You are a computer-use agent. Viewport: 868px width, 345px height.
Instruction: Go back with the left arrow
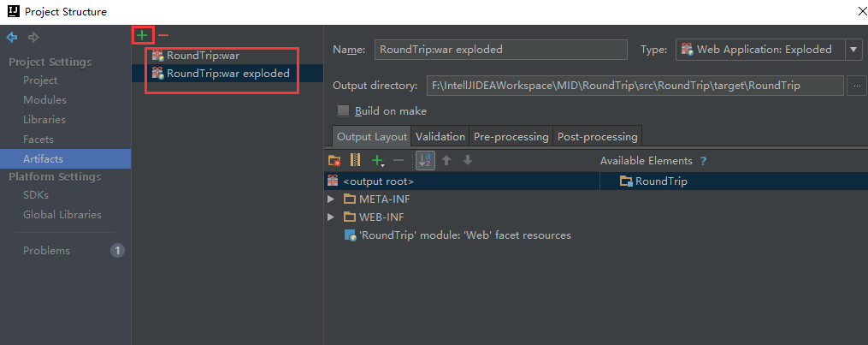click(12, 38)
